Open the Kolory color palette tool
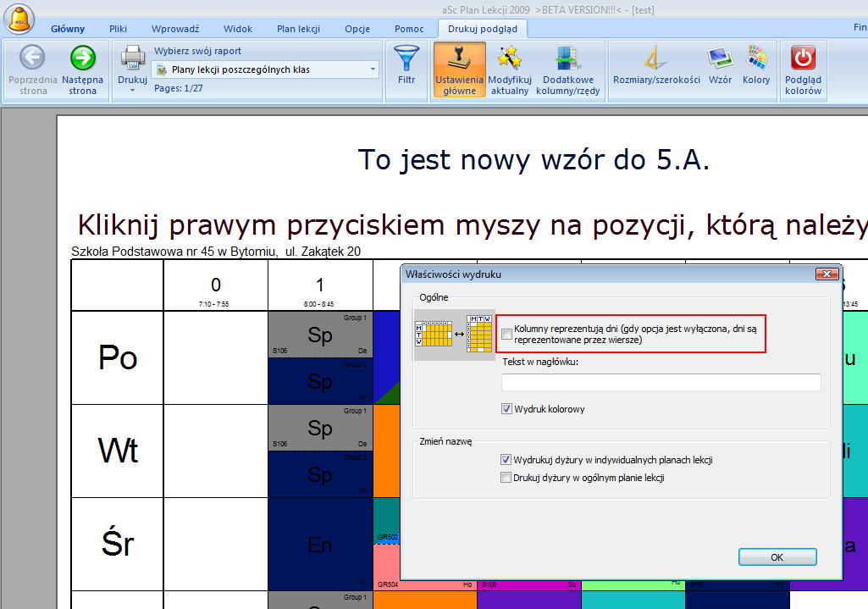 point(756,64)
